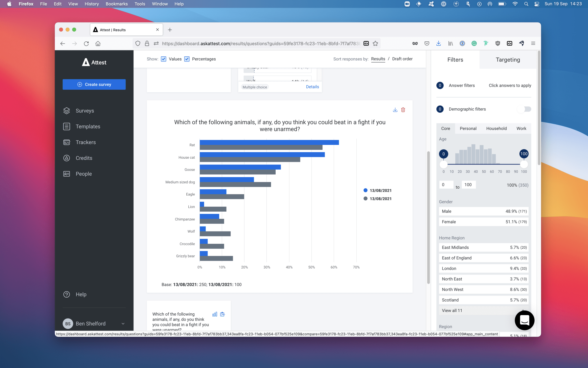Delete the chart with the red trash icon

403,110
